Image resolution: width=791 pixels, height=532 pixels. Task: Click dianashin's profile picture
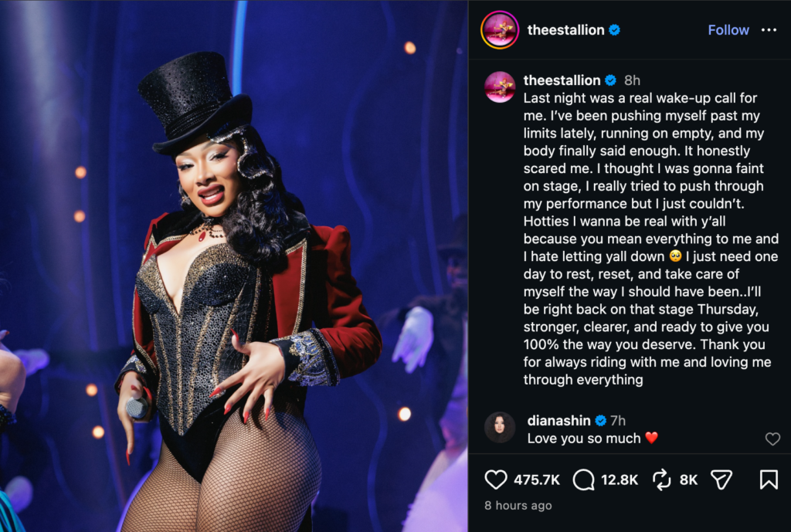[x=500, y=427]
